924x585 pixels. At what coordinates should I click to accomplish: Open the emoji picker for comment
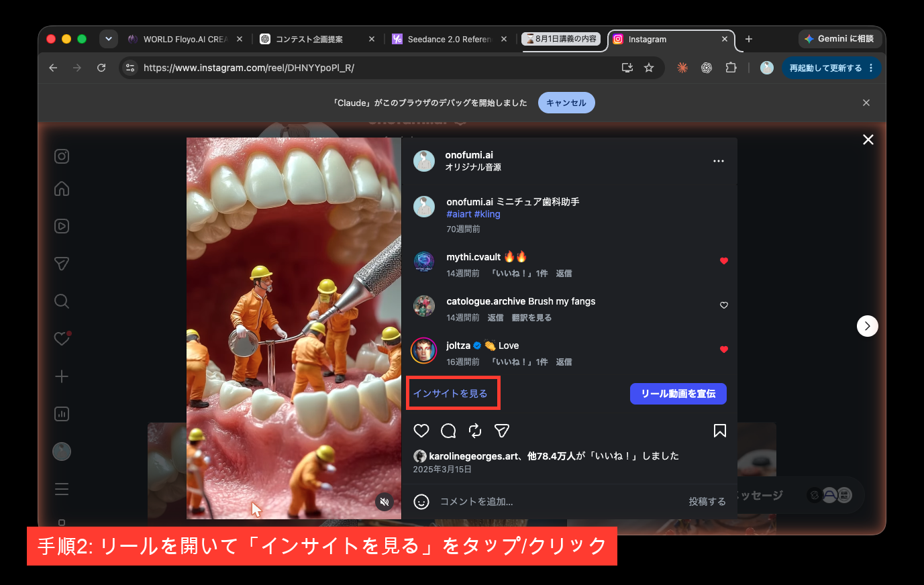tap(421, 502)
